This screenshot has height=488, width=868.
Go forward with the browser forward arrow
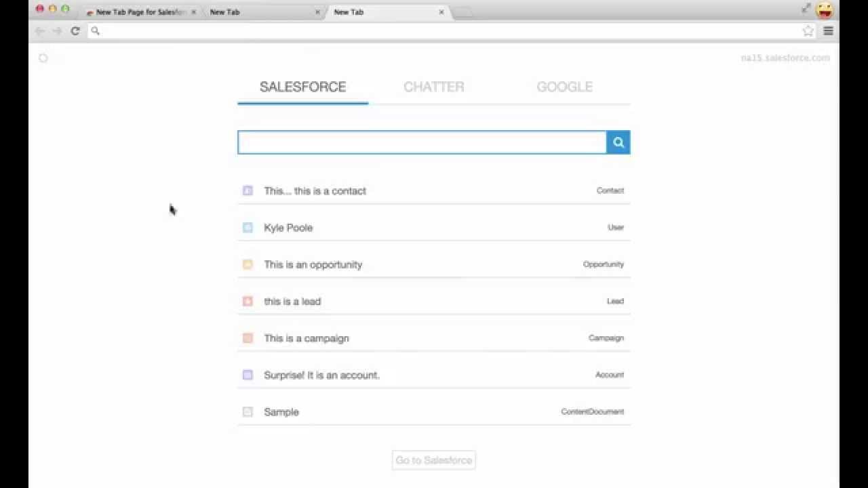[57, 30]
